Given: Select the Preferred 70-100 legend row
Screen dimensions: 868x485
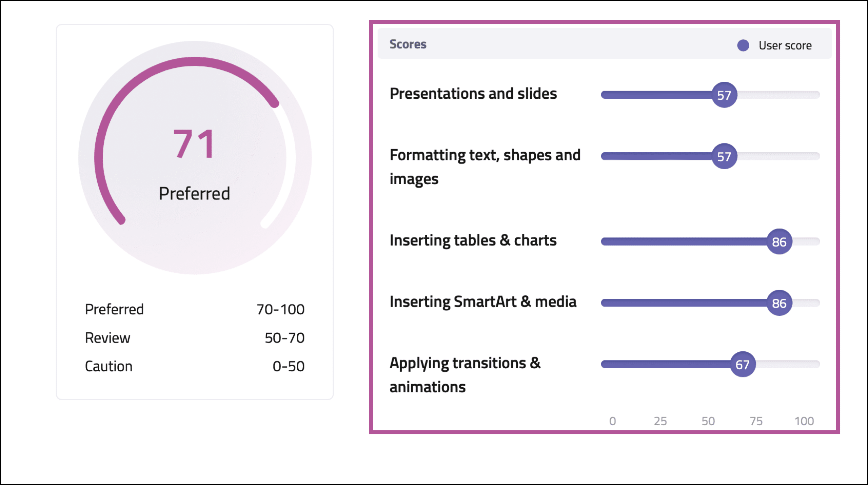Looking at the screenshot, I should pyautogui.click(x=195, y=309).
